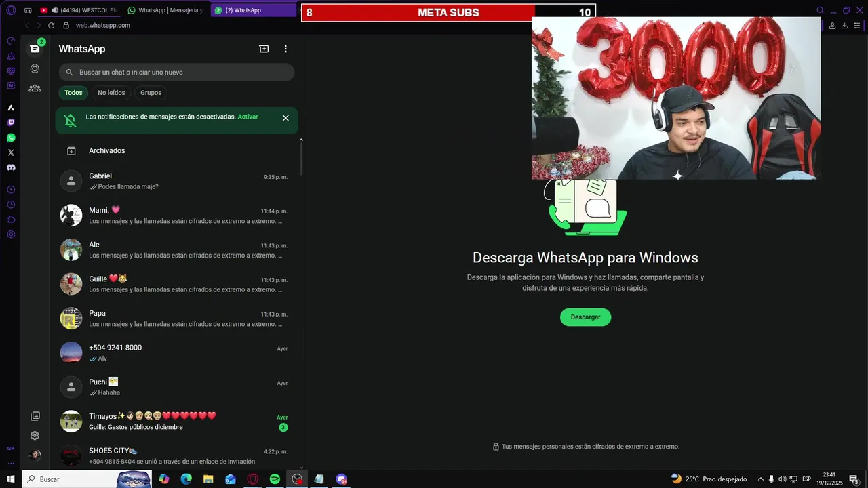Open the Timayos group chat
Image resolution: width=868 pixels, height=488 pixels.
point(176,421)
